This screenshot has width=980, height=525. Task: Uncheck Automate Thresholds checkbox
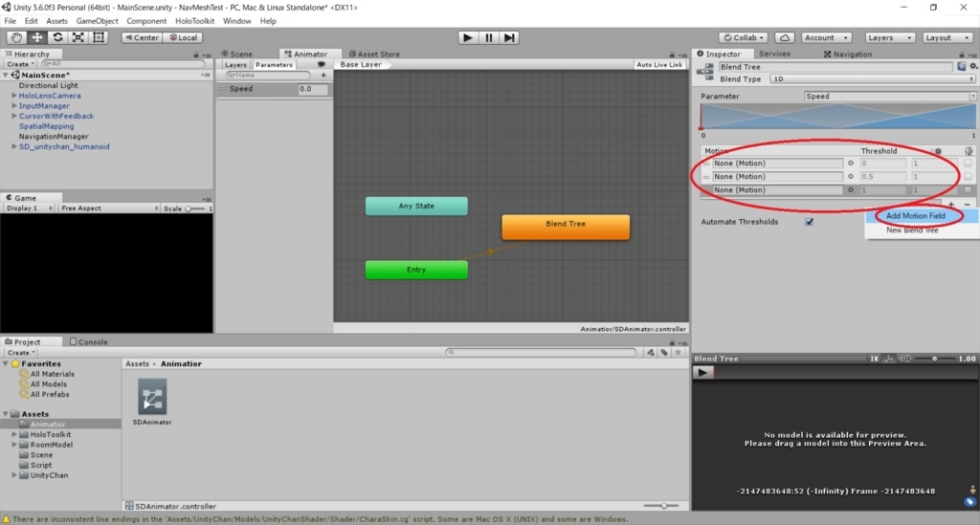point(809,222)
